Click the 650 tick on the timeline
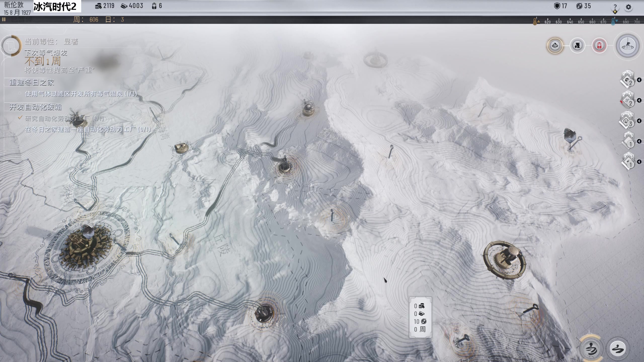The image size is (644, 362). 581,21
